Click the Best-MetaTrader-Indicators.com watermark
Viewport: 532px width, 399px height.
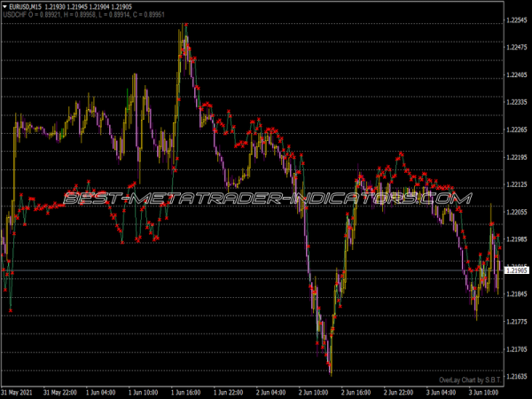266,199
